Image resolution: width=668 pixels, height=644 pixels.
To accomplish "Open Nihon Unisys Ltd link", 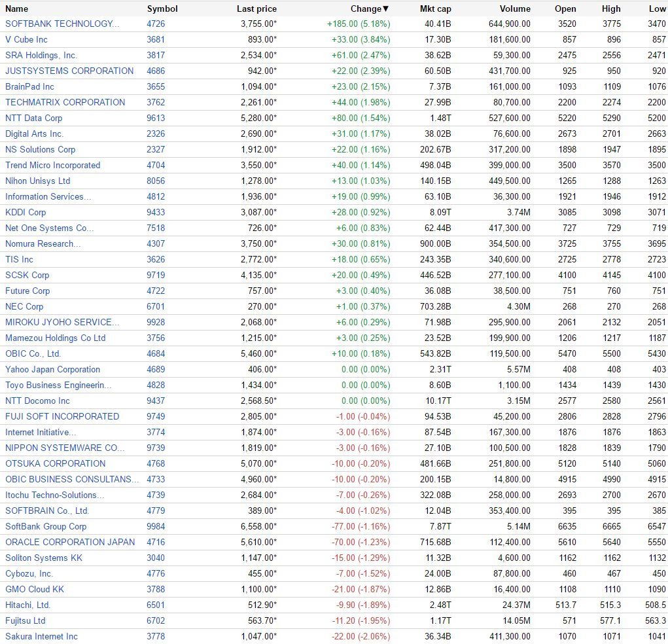I will [x=38, y=181].
